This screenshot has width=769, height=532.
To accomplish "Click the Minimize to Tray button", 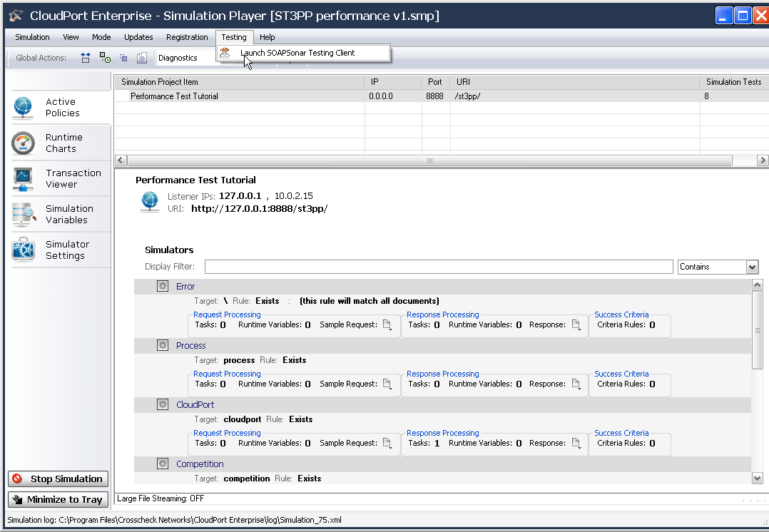I will click(x=58, y=500).
